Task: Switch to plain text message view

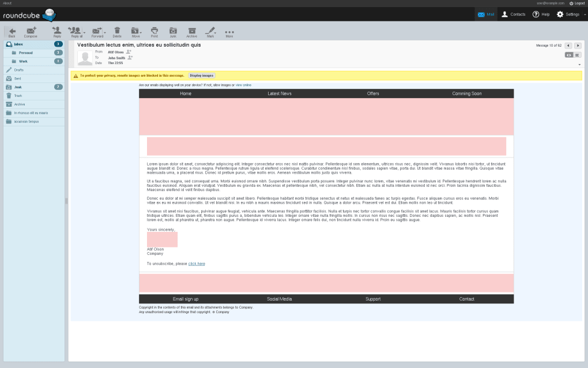Action: point(577,55)
